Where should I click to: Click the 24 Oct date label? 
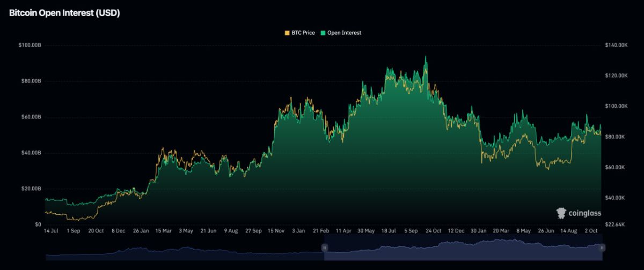[x=433, y=230]
